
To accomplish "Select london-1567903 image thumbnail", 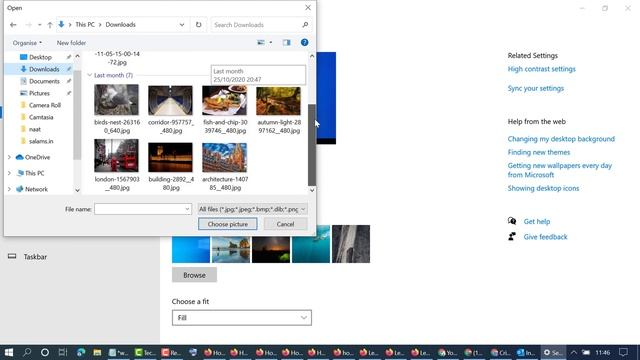I will (x=116, y=156).
